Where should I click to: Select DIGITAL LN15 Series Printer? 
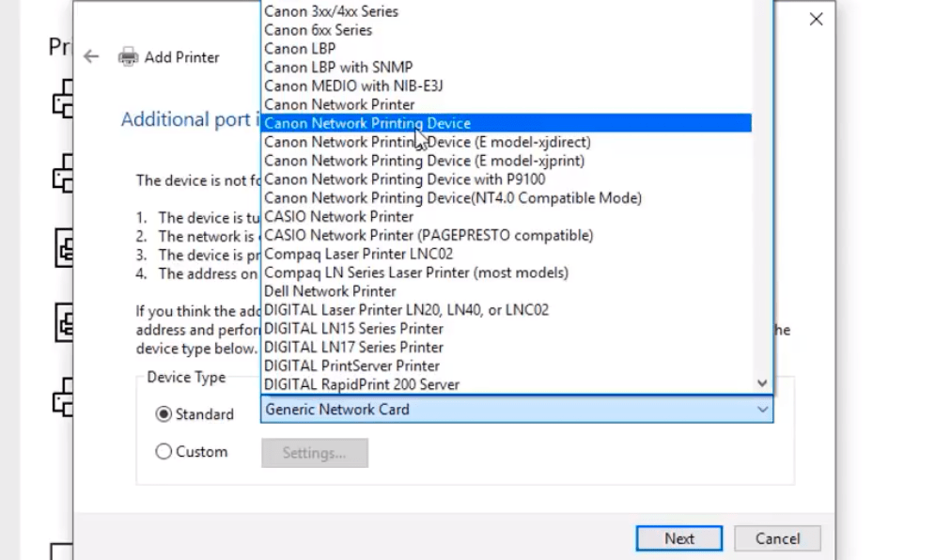[507, 329]
